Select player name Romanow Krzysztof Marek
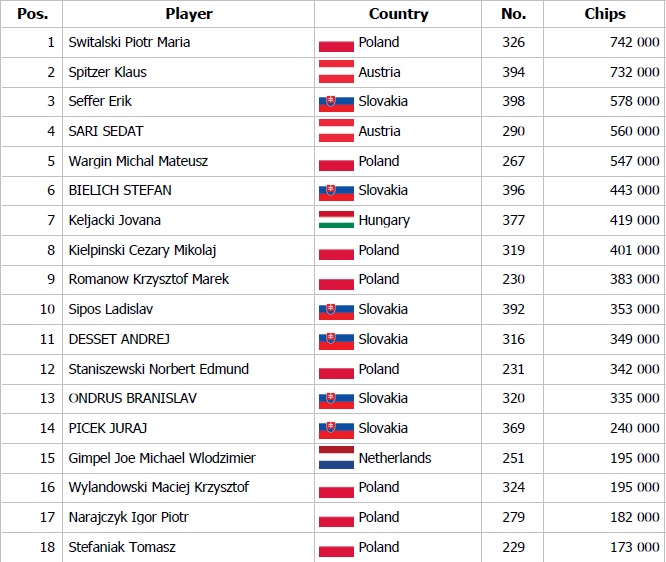 click(148, 279)
